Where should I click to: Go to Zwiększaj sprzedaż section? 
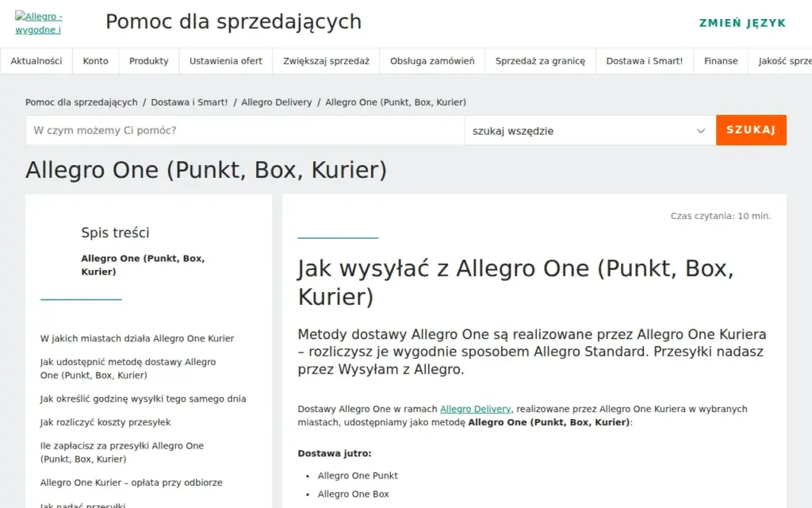coord(326,61)
